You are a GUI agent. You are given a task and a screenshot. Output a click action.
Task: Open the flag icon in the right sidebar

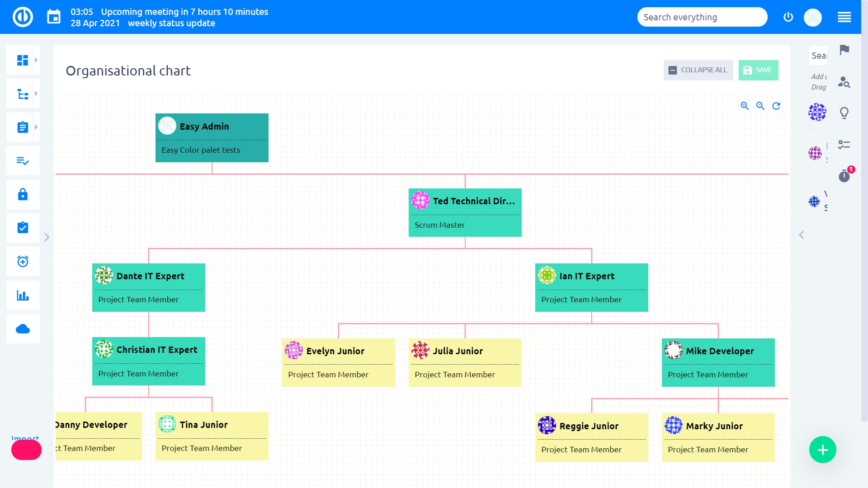click(x=844, y=50)
